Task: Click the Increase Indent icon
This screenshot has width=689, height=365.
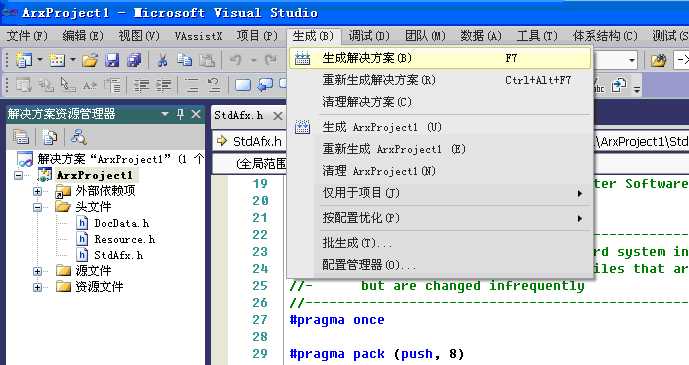Action: point(163,85)
